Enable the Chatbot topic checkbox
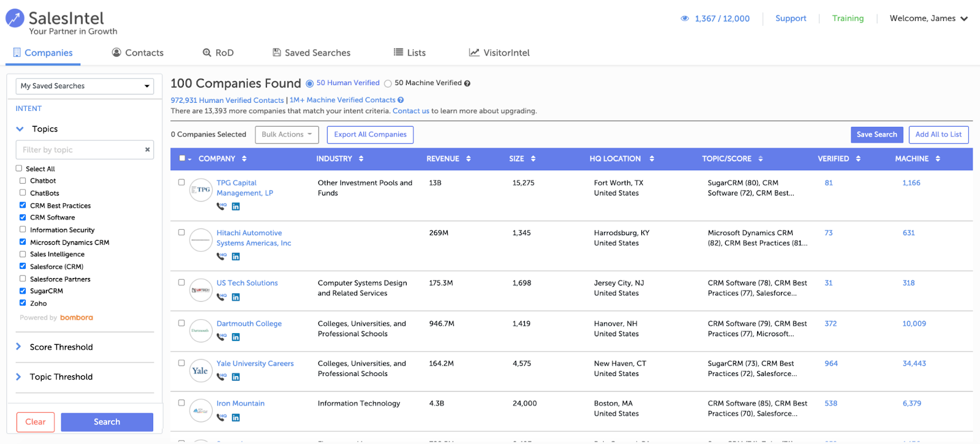Image resolution: width=980 pixels, height=444 pixels. pos(23,181)
